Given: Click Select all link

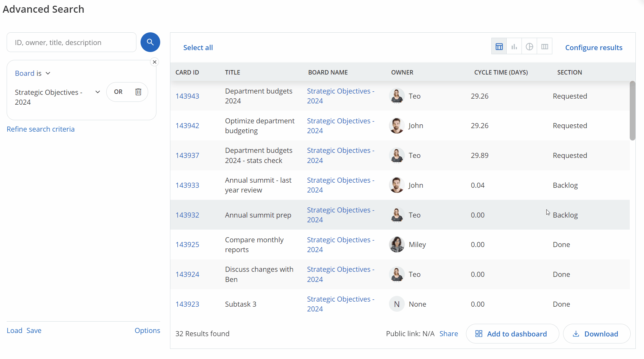Looking at the screenshot, I should pyautogui.click(x=198, y=48).
